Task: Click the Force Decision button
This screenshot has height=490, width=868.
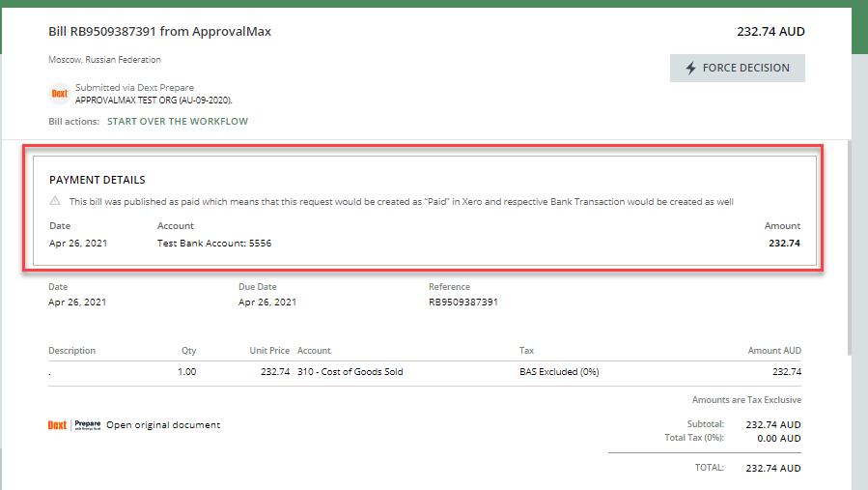Action: coord(738,69)
